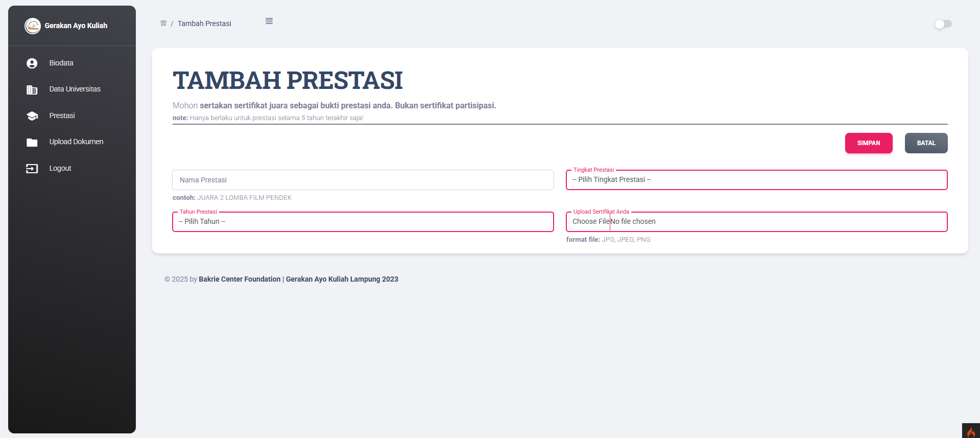Click the BATAL button
The image size is (980, 438).
(926, 143)
